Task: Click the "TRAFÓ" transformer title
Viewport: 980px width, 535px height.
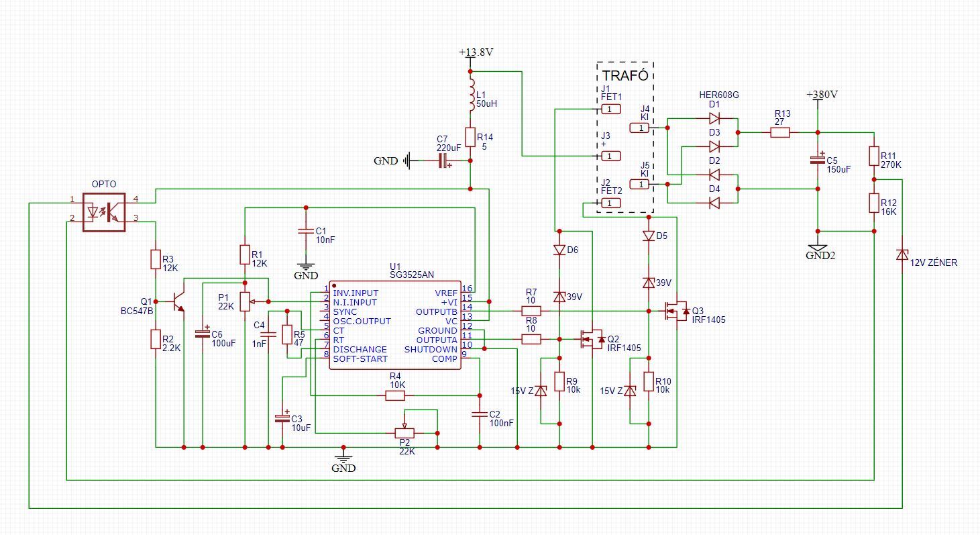Action: point(625,75)
